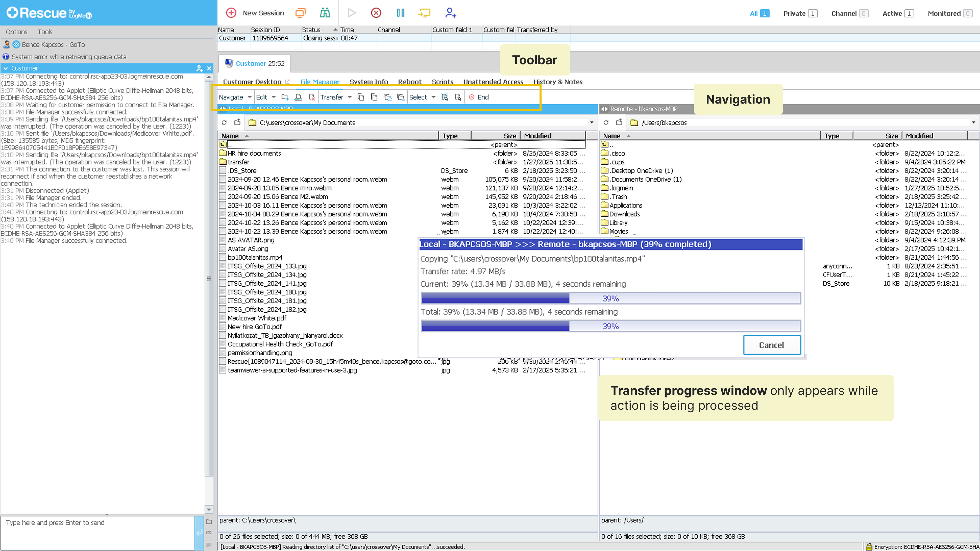
Task: Open the Unattended Access tab
Action: tap(493, 82)
